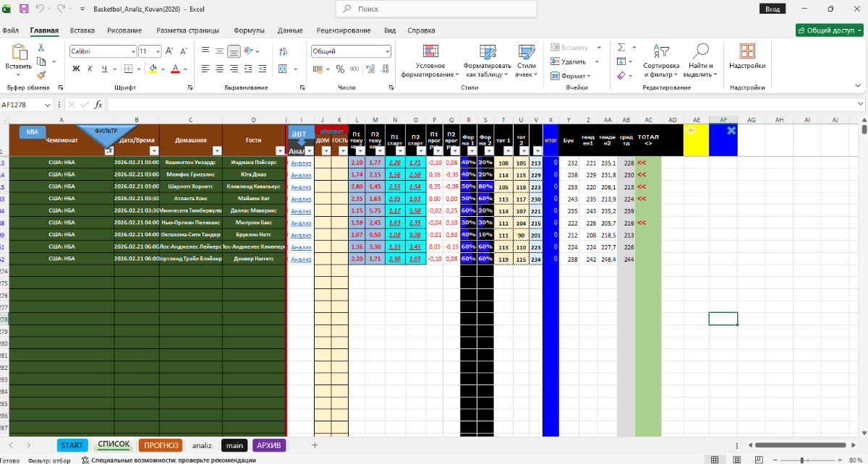
Task: Click the AutoSum sigma icon
Action: coord(621,48)
